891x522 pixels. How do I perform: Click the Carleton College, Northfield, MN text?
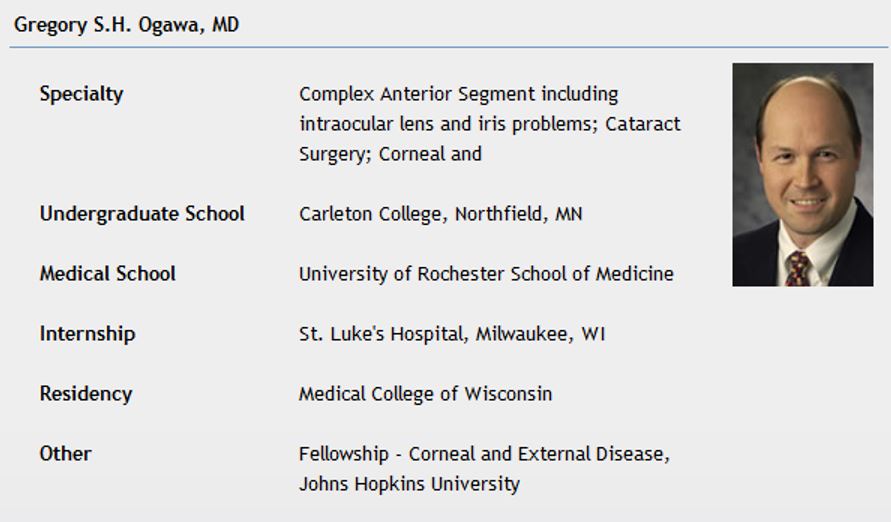coord(441,214)
